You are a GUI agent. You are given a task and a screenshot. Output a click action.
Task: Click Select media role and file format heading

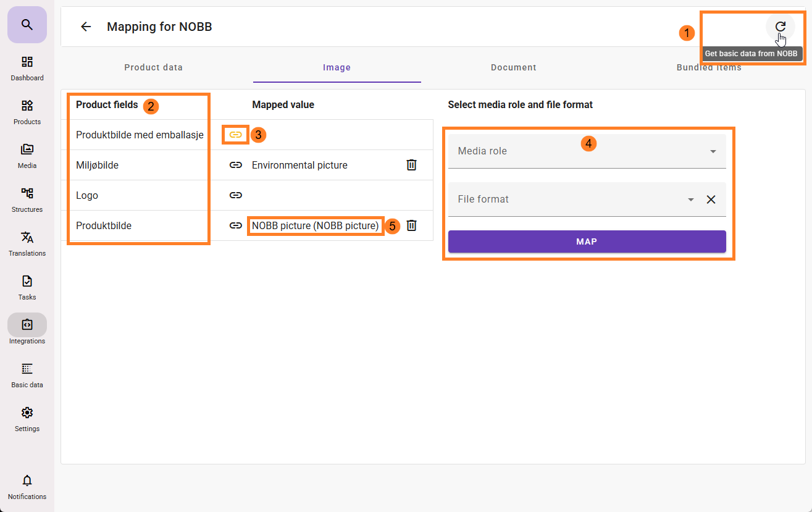[520, 104]
